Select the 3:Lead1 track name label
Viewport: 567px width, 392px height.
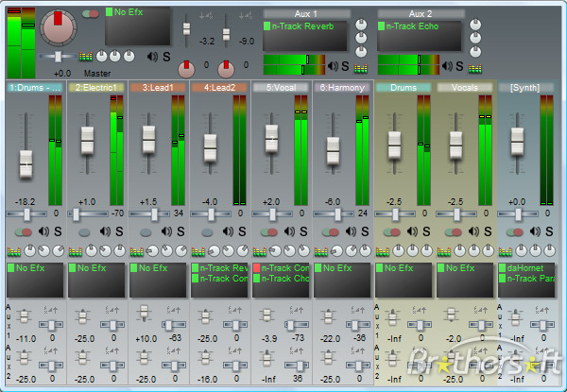coord(158,88)
